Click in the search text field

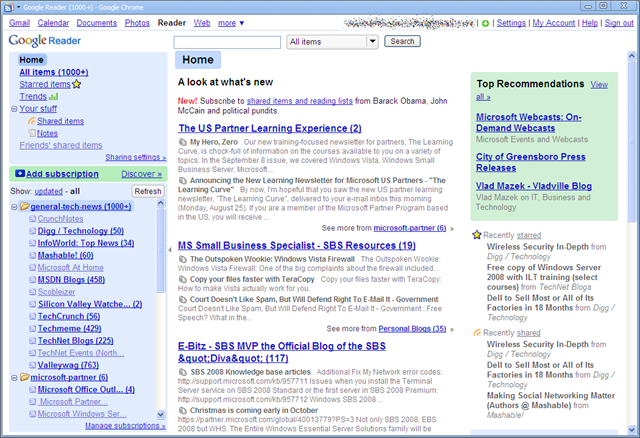(x=227, y=42)
